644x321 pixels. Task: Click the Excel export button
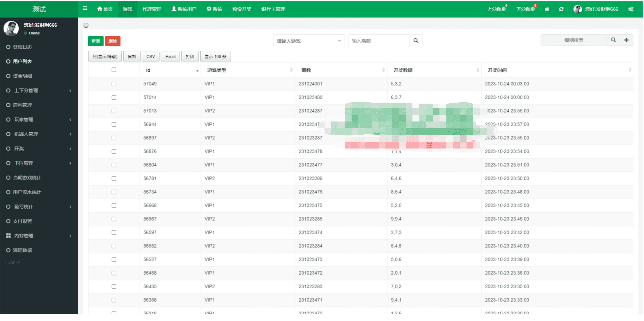click(x=170, y=56)
